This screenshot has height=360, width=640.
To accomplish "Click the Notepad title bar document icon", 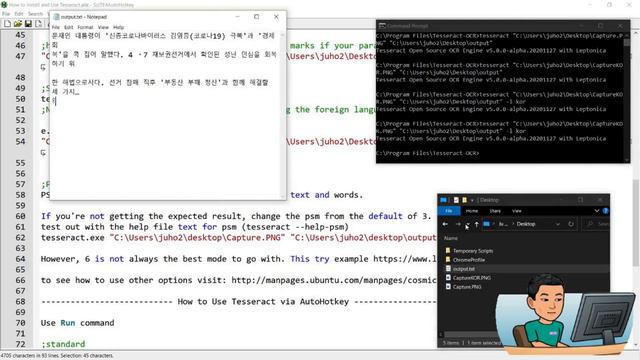I will click(56, 17).
